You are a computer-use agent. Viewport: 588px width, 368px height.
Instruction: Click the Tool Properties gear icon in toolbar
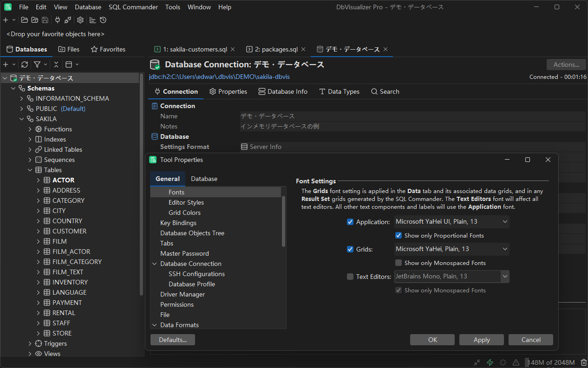pos(80,20)
